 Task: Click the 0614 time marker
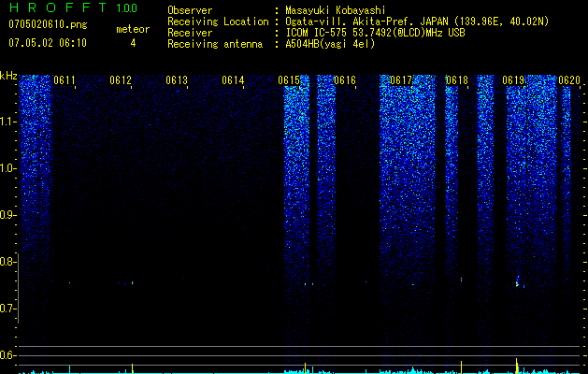(233, 80)
